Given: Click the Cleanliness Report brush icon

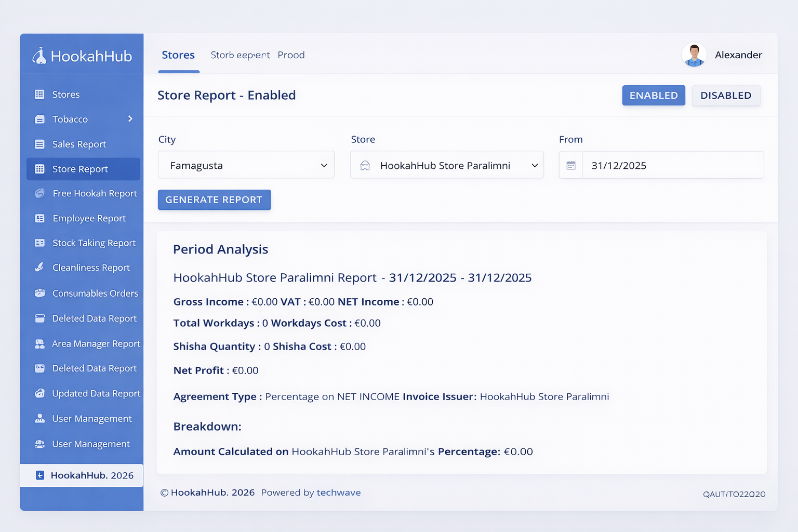Looking at the screenshot, I should point(39,268).
